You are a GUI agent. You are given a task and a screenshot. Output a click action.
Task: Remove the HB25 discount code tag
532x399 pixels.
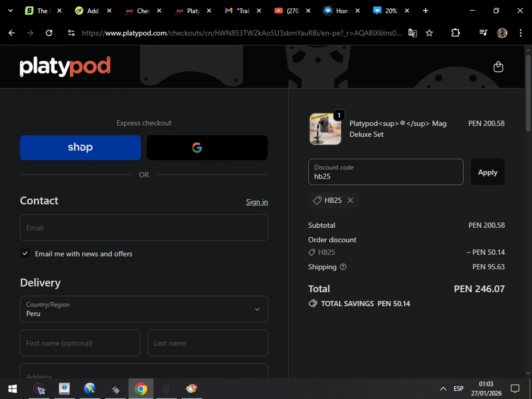350,200
